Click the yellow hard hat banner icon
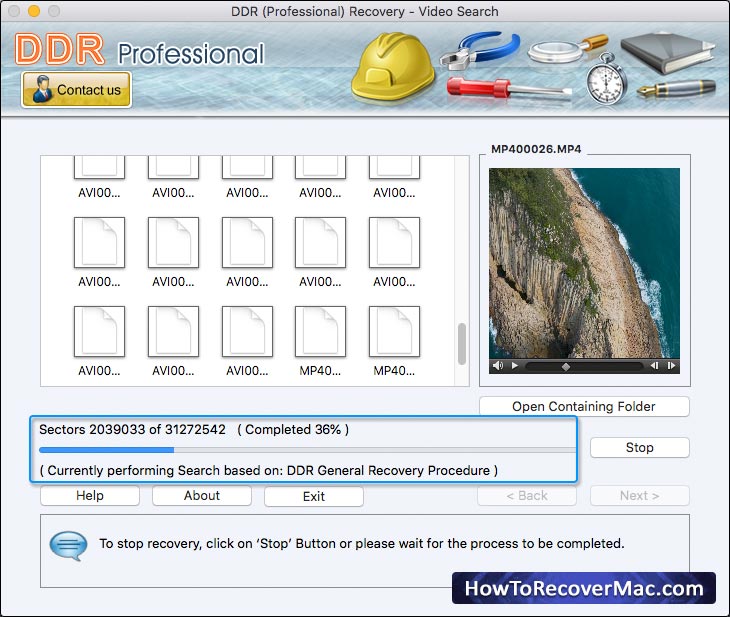Screen dimensions: 730x617 click(x=393, y=65)
